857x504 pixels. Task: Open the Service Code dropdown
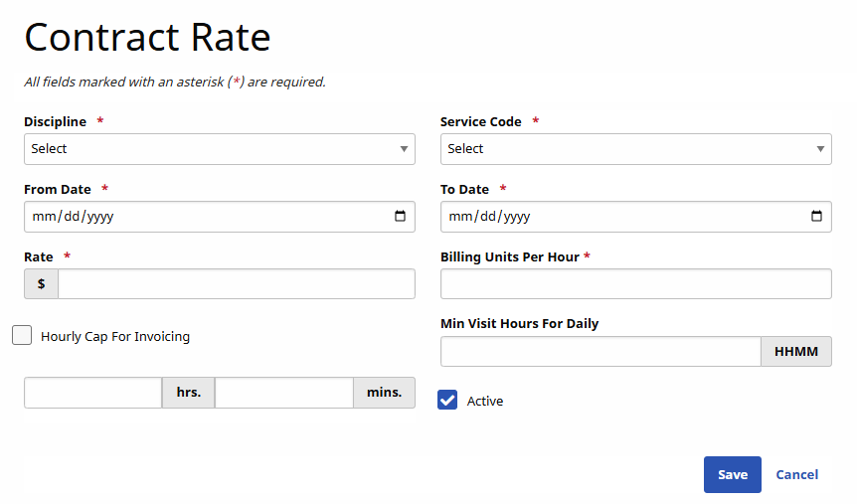click(x=635, y=149)
